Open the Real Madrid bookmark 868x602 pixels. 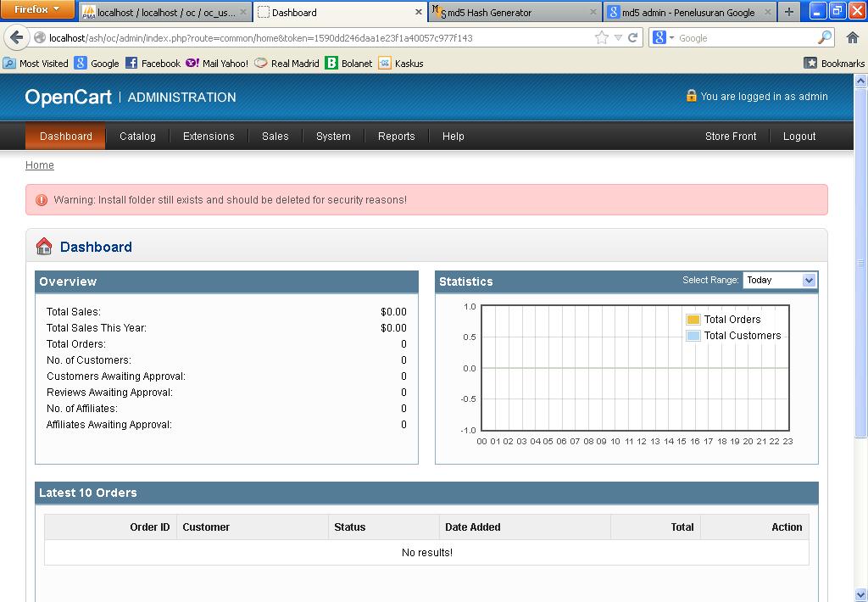click(x=287, y=63)
